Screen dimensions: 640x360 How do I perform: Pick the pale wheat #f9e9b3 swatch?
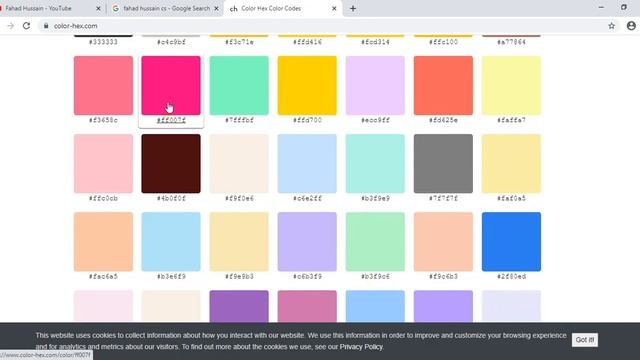pos(239,242)
